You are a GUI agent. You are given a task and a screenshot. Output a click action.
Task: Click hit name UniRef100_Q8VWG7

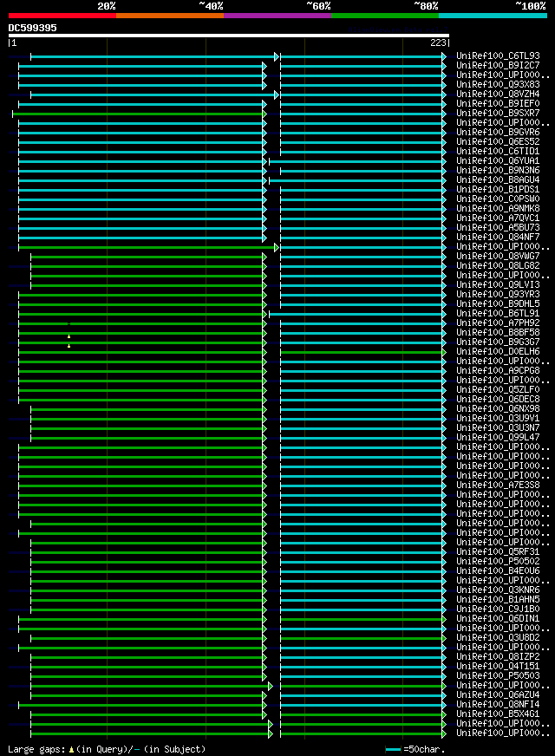(498, 256)
